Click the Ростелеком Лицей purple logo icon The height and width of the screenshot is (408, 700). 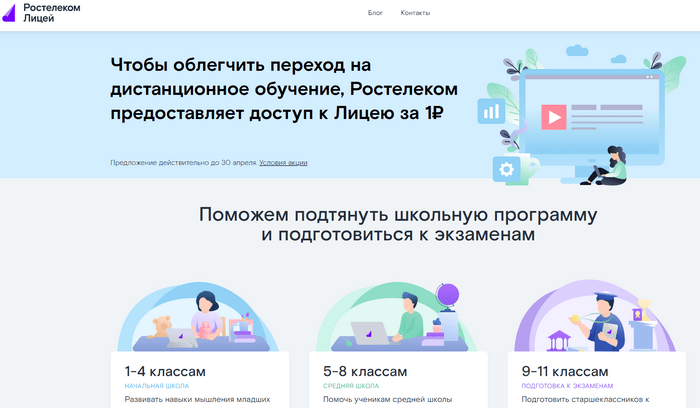tap(9, 13)
